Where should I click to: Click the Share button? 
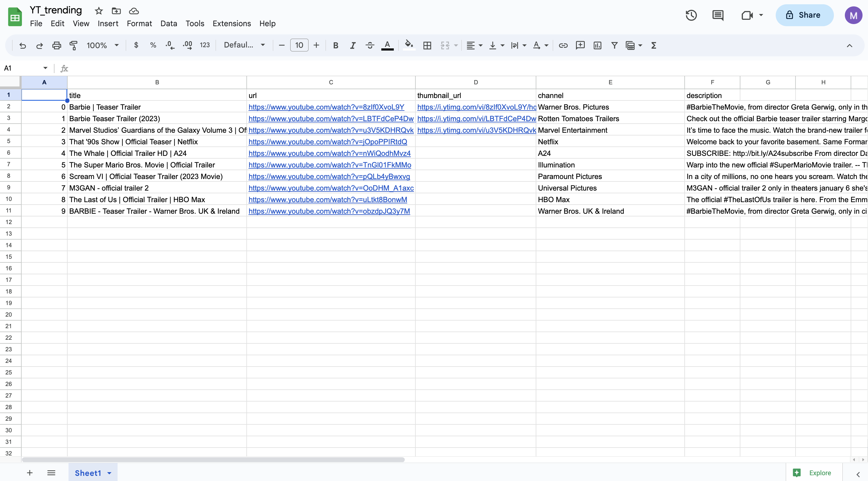805,15
